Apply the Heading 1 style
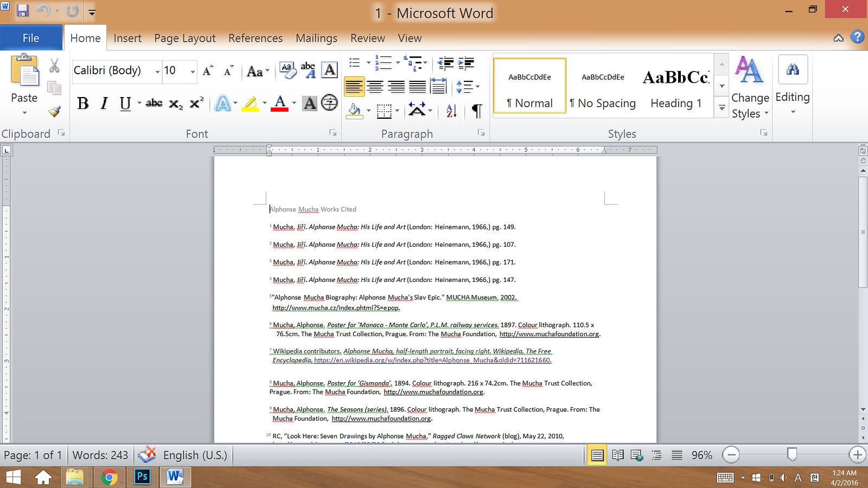868x488 pixels. (x=676, y=87)
